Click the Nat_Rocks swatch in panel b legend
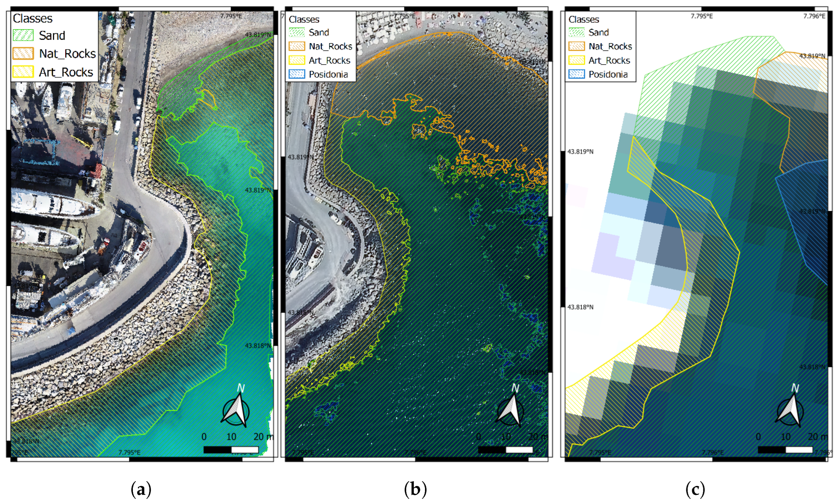The image size is (838, 504). click(x=297, y=46)
